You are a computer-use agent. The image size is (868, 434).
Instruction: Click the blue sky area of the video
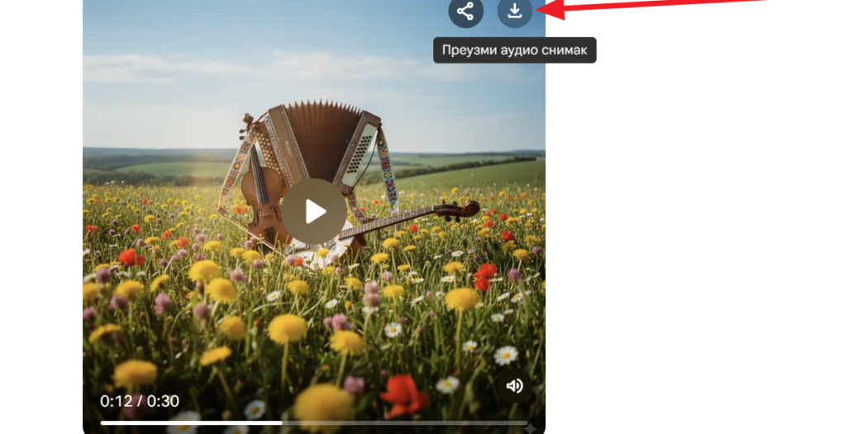tap(207, 33)
